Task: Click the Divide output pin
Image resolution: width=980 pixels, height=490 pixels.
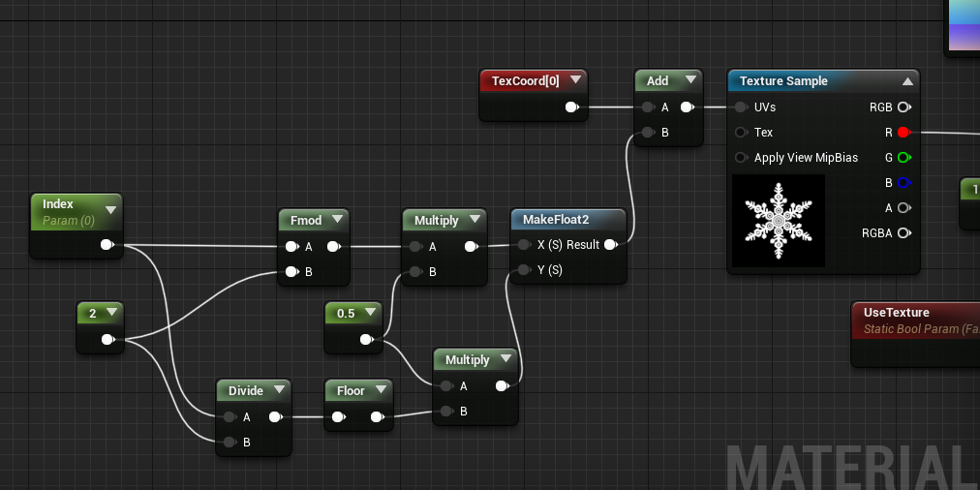Action: tap(276, 416)
